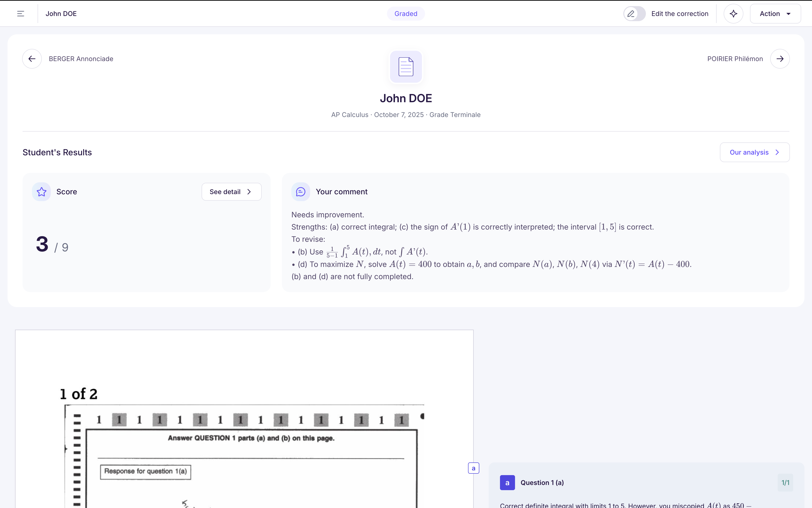
Task: Click the 'a' badge next to Question 1 (a)
Action: click(507, 482)
